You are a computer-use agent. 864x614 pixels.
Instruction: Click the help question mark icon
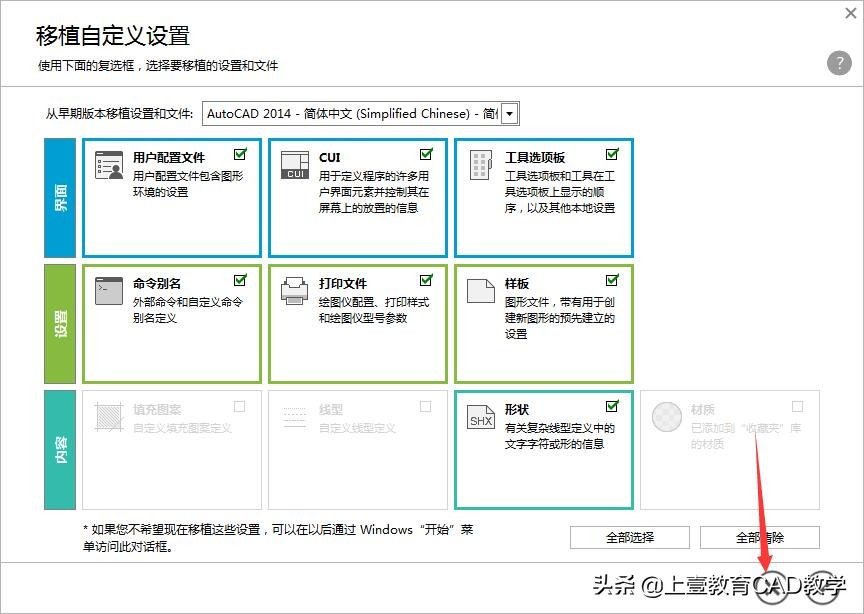(x=838, y=62)
